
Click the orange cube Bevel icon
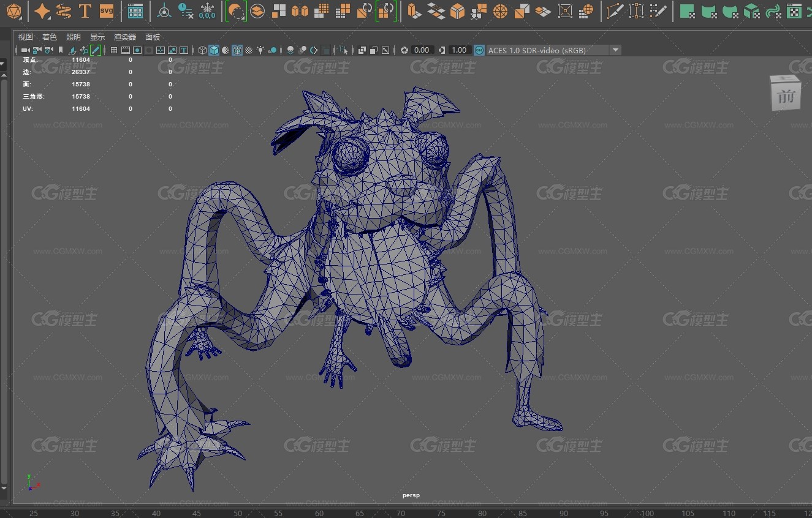(457, 10)
